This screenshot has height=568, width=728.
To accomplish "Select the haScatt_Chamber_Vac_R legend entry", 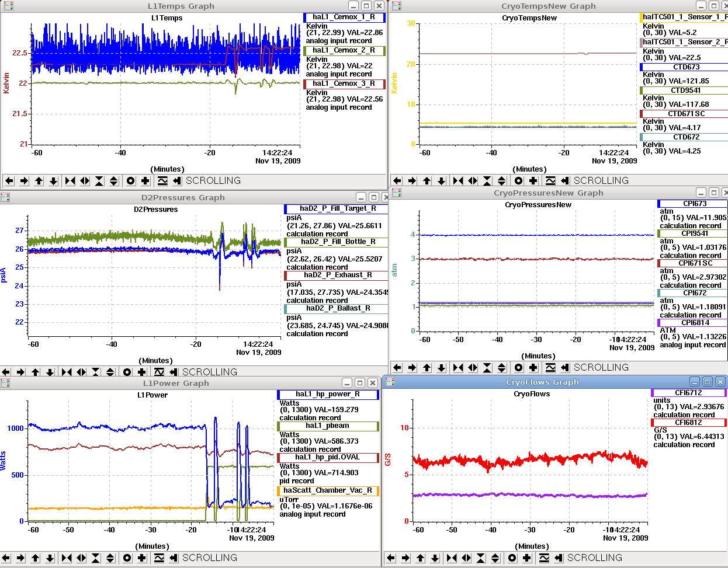I will (328, 491).
